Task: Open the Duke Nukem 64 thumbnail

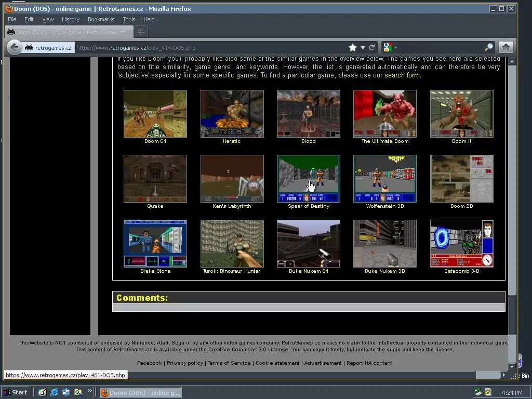Action: pos(309,244)
